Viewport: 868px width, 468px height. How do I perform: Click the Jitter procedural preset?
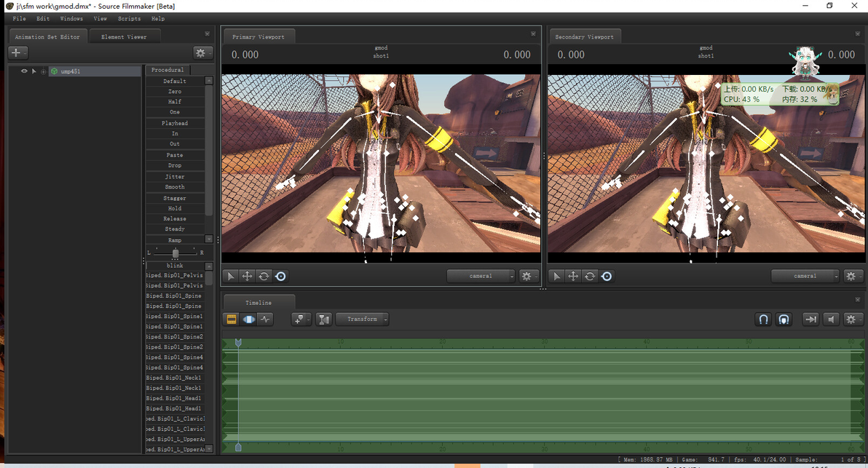coord(175,177)
